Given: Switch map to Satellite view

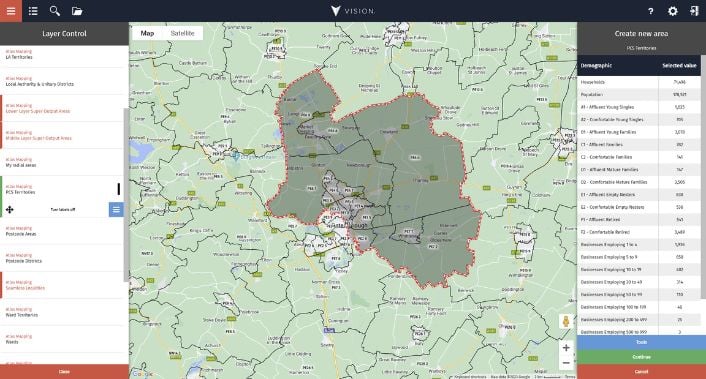Looking at the screenshot, I should click(x=182, y=33).
